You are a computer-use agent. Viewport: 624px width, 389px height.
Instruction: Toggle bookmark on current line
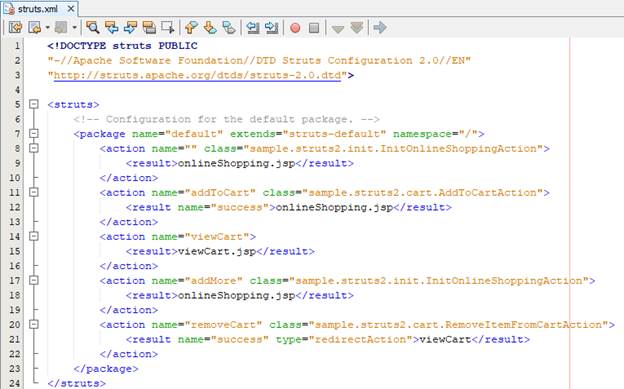(229, 27)
